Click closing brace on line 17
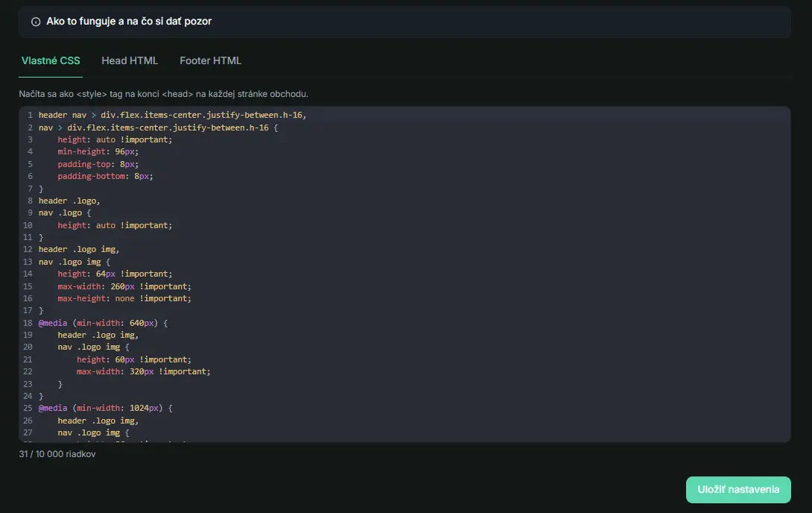Image resolution: width=812 pixels, height=513 pixels. click(41, 310)
